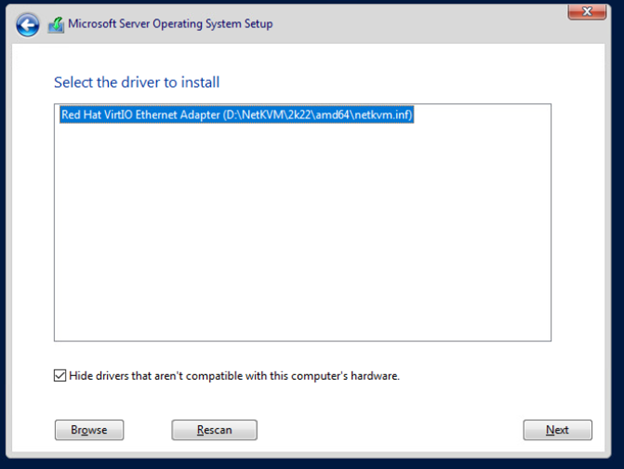Select the Red Hat VirtIO Ethernet Adapter entry
The image size is (624, 469).
pos(237,115)
